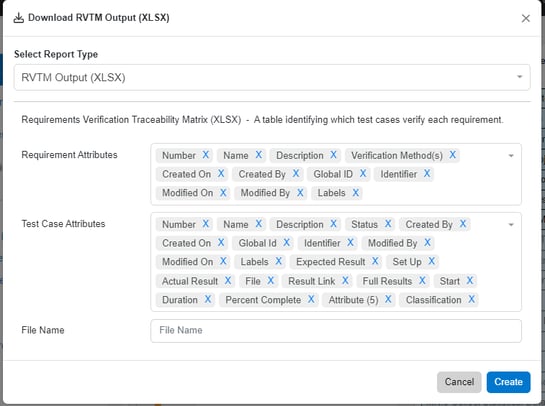Remove Created On tag from Requirement Attributes
The image size is (545, 406).
click(x=221, y=174)
